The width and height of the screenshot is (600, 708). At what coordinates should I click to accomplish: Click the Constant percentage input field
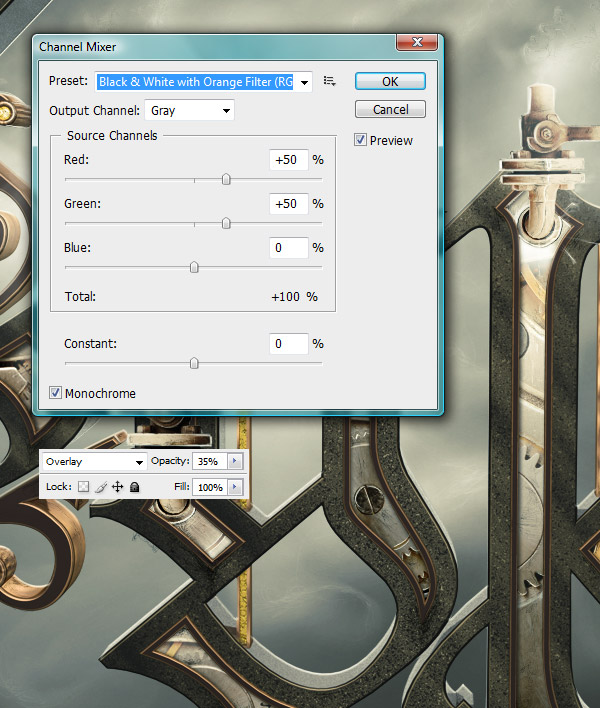click(289, 344)
